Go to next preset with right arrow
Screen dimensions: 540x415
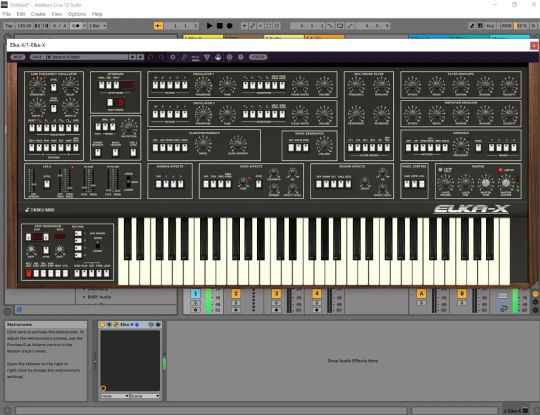click(x=141, y=57)
